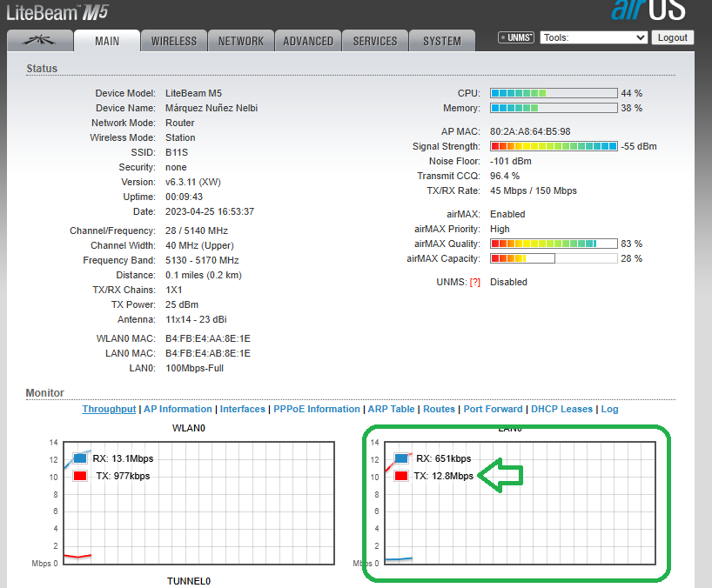Viewport: 712px width, 588px height.
Task: Open the Ubiquiti logo tab
Action: 38,41
